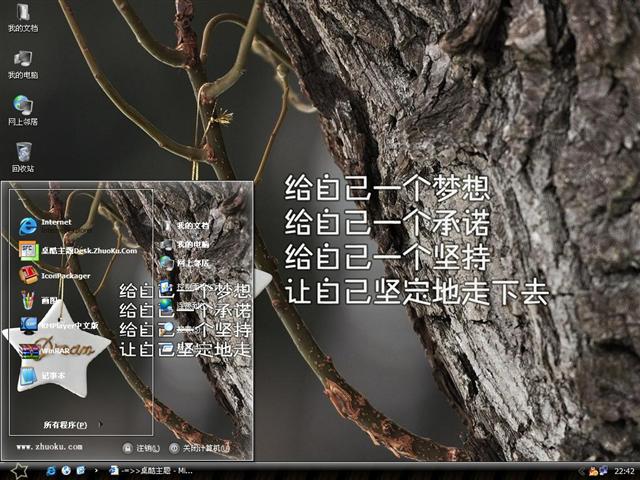640x480 pixels.
Task: Click the 22:42 taskbar clock
Action: click(x=624, y=471)
